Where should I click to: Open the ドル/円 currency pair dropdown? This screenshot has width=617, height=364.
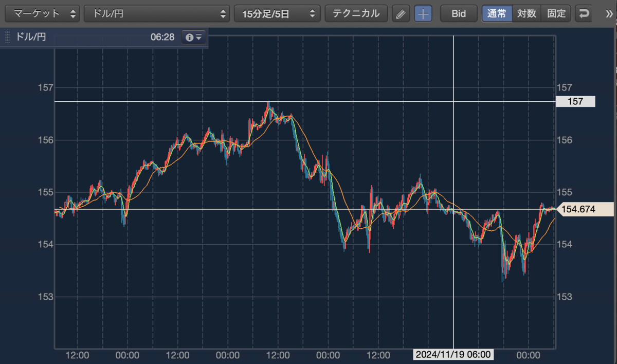click(157, 14)
